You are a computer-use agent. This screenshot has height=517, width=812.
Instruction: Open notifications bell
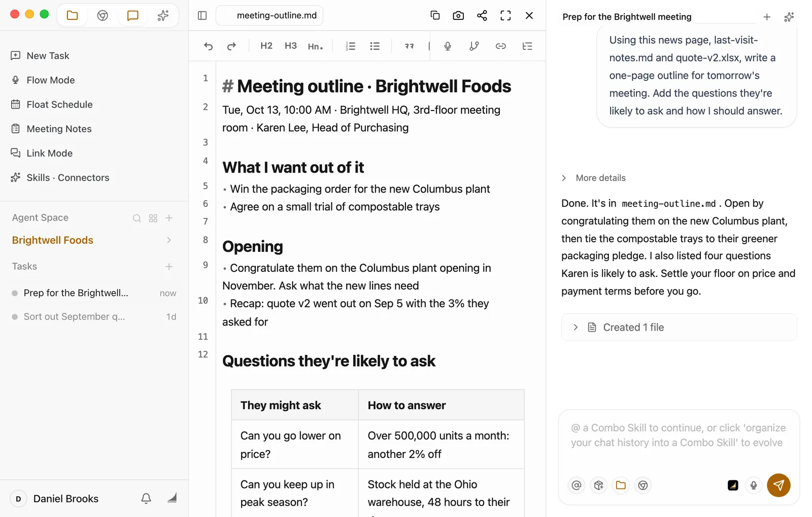[x=146, y=499]
